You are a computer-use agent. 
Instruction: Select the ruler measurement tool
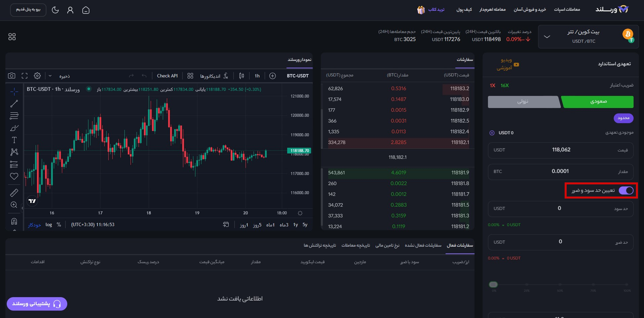[x=14, y=193]
